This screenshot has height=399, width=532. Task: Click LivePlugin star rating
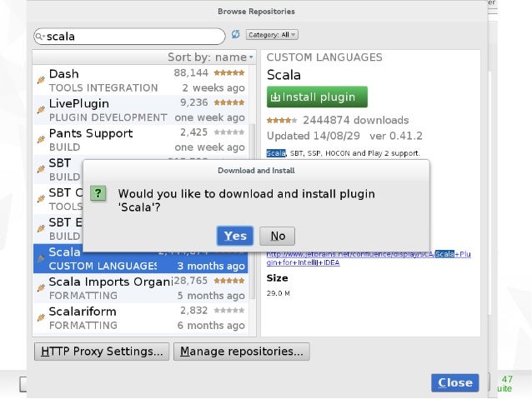229,102
